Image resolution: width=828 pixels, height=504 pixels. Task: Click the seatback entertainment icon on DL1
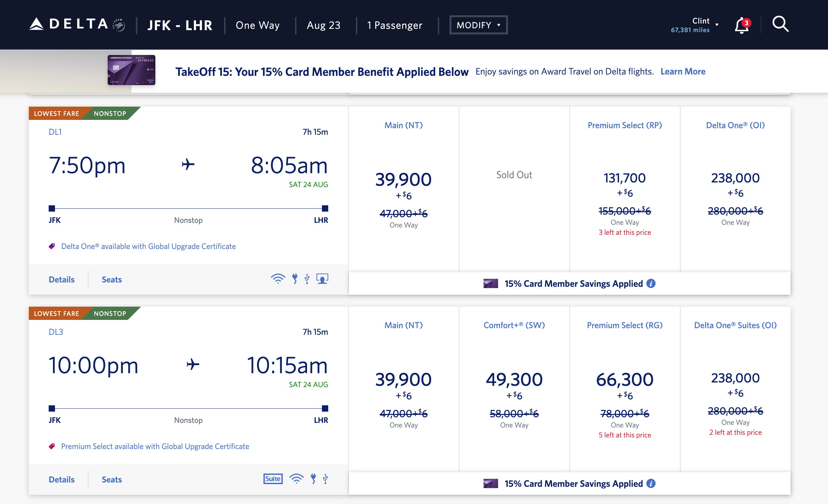click(322, 278)
